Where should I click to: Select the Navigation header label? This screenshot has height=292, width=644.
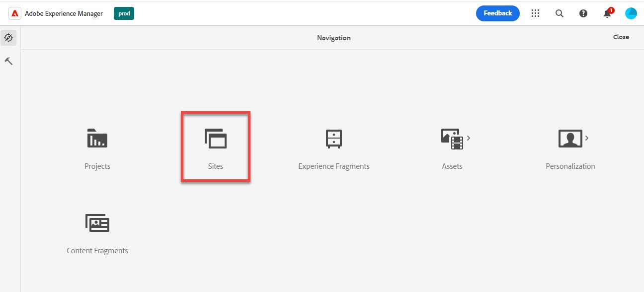[x=333, y=37]
